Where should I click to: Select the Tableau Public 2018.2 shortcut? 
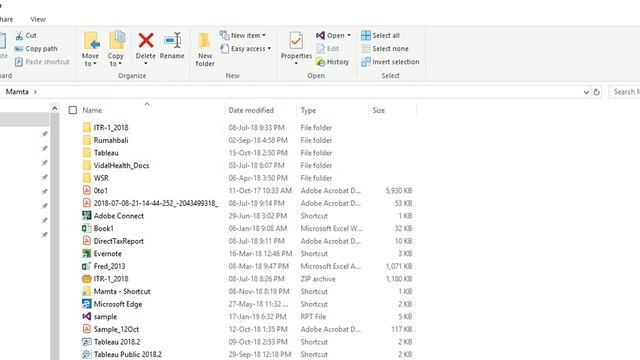(127, 354)
